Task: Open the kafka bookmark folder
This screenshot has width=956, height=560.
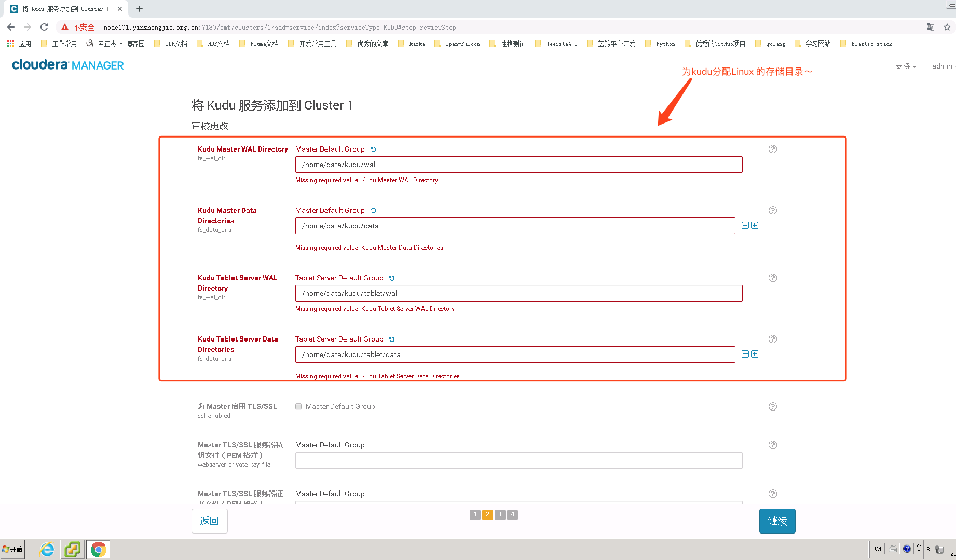Action: pyautogui.click(x=412, y=44)
